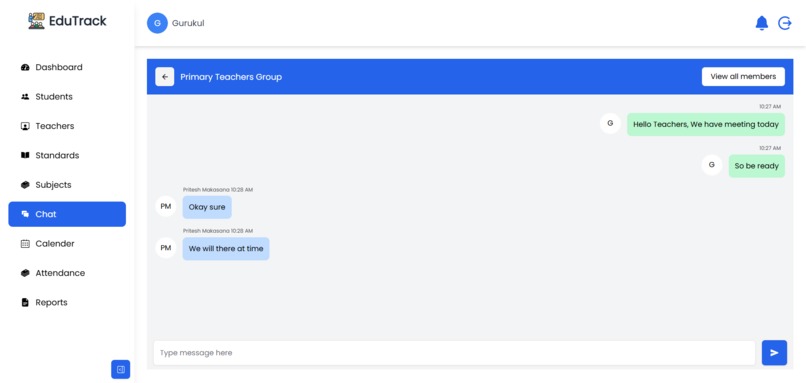The image size is (806, 383).
Task: Click PM avatar beside We will there
Action: tap(166, 248)
